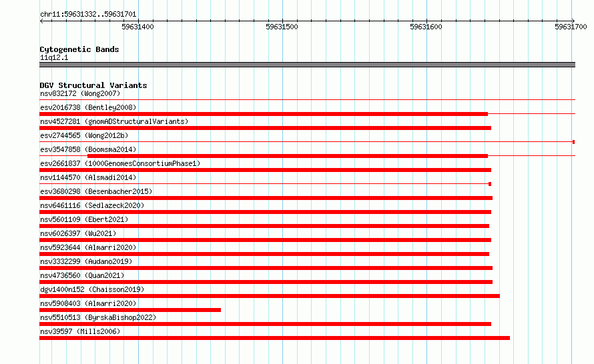Click the red bar for nsv5923644
The height and width of the screenshot is (364, 594).
click(x=264, y=254)
